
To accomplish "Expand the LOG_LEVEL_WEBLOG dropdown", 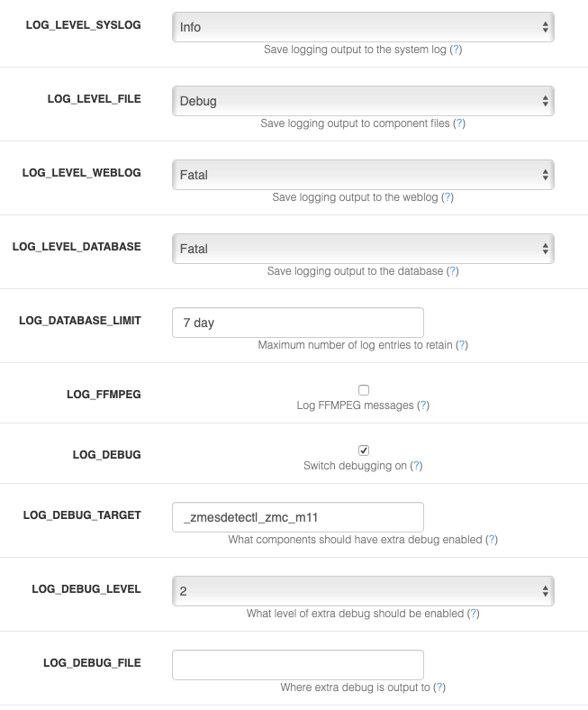I will point(363,175).
